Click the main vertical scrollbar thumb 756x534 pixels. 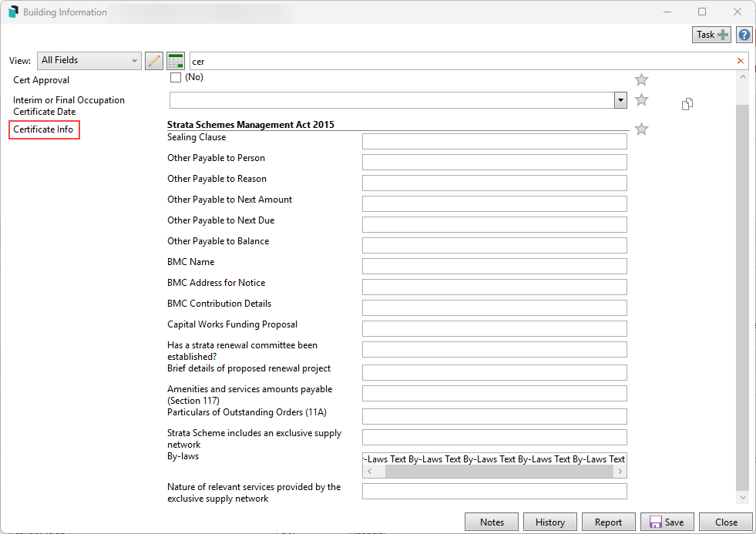(742, 298)
